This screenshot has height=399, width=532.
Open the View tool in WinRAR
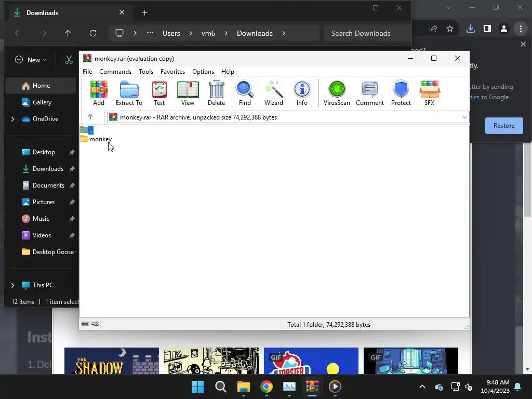pyautogui.click(x=188, y=94)
